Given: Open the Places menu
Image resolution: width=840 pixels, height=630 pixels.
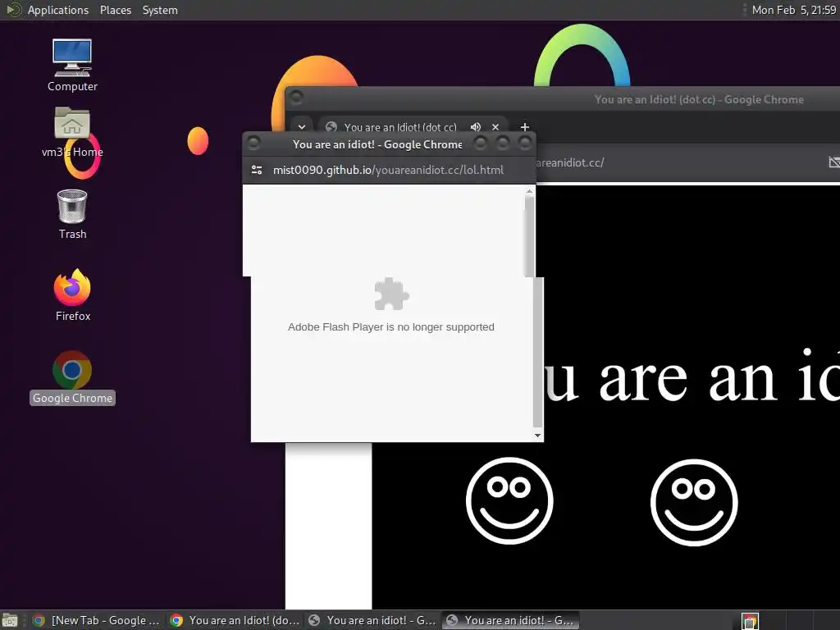Looking at the screenshot, I should (116, 10).
